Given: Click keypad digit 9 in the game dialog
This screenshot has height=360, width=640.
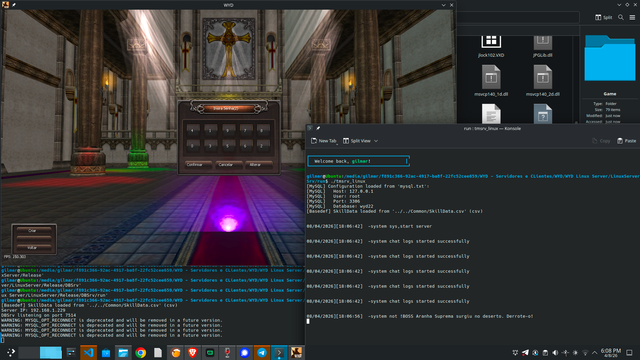Looking at the screenshot, I should coord(228,130).
